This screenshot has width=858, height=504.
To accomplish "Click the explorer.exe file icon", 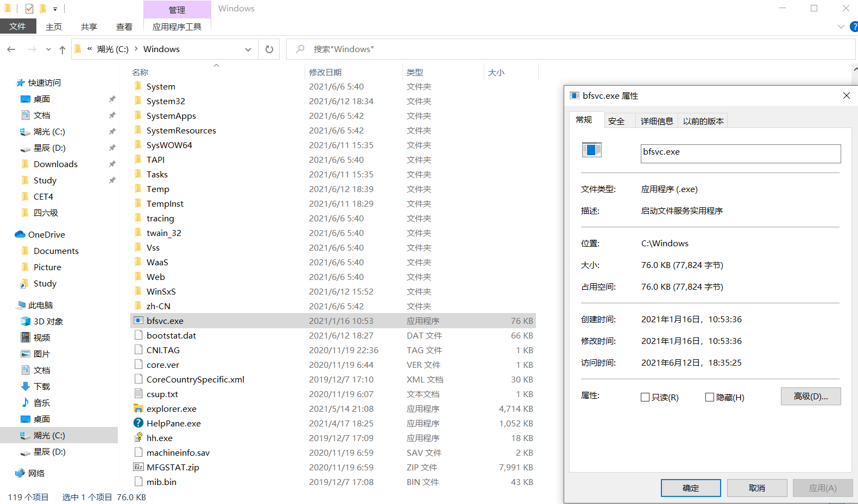I will (138, 409).
